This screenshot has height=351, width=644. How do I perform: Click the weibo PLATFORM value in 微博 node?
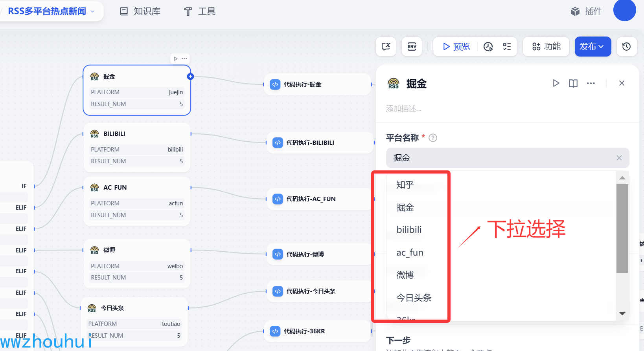pos(175,266)
